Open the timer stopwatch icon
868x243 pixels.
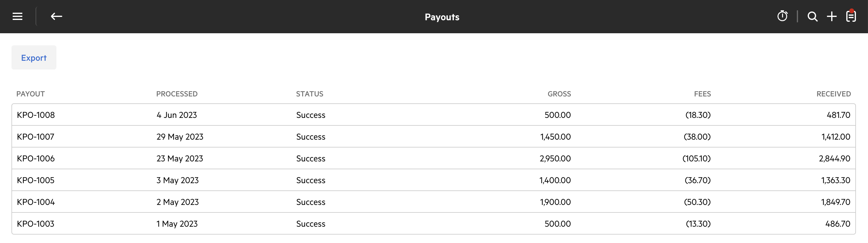click(x=782, y=16)
